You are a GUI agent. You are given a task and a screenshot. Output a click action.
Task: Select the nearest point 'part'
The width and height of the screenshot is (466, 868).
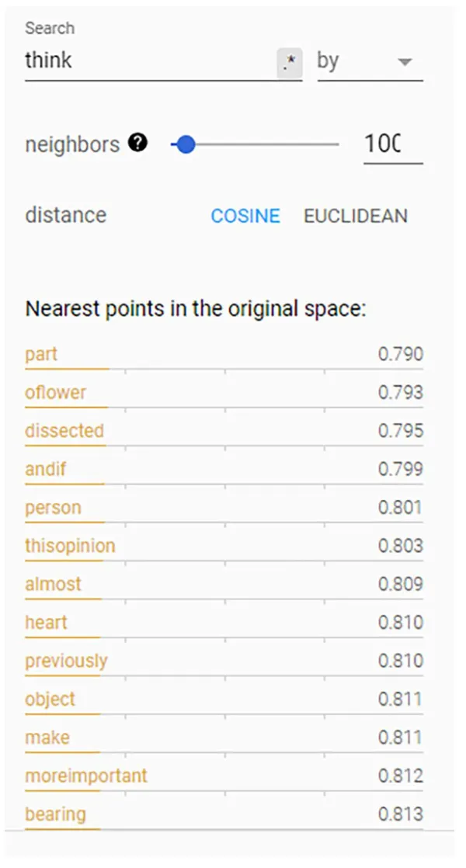(x=41, y=355)
